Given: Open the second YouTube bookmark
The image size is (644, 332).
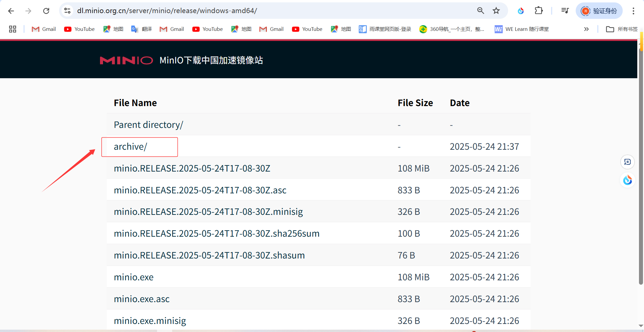Looking at the screenshot, I should coord(207,29).
